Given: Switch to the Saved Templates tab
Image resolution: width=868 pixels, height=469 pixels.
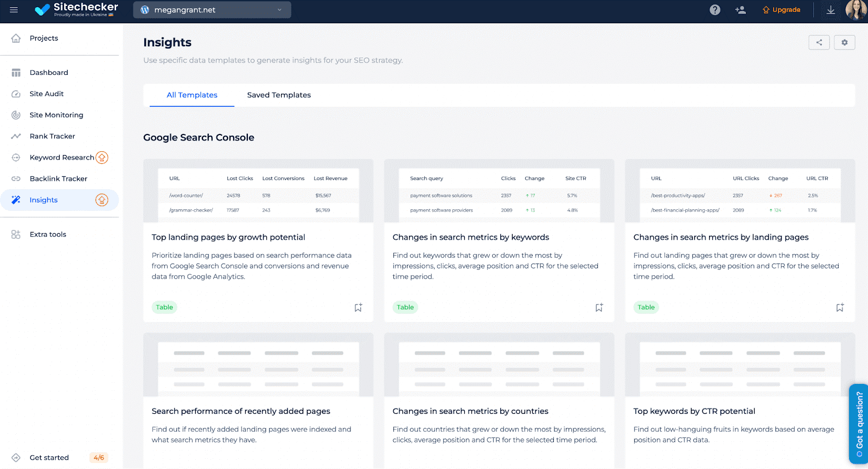Looking at the screenshot, I should (279, 95).
